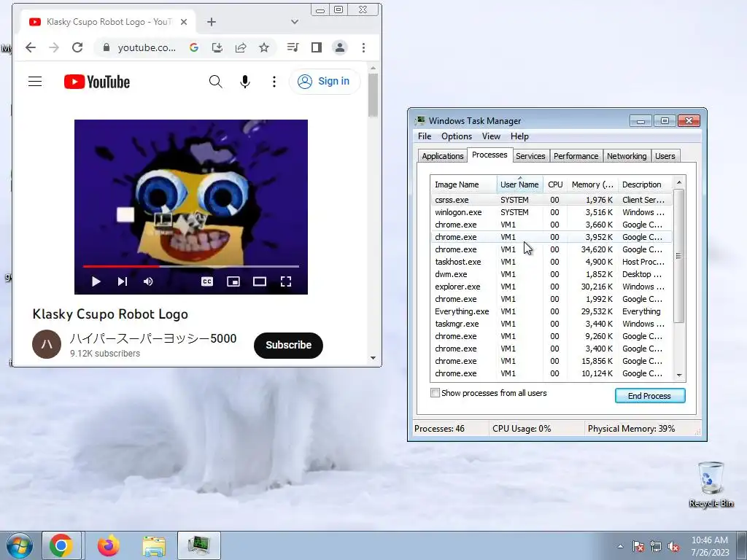Toggle video closed captions
Screen dimensions: 747x560
[207, 281]
